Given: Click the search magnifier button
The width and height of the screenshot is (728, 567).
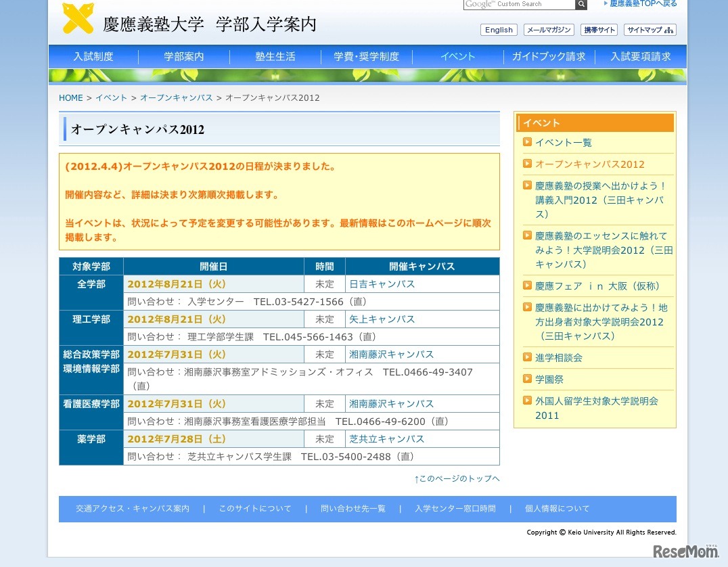Looking at the screenshot, I should coord(581,4).
